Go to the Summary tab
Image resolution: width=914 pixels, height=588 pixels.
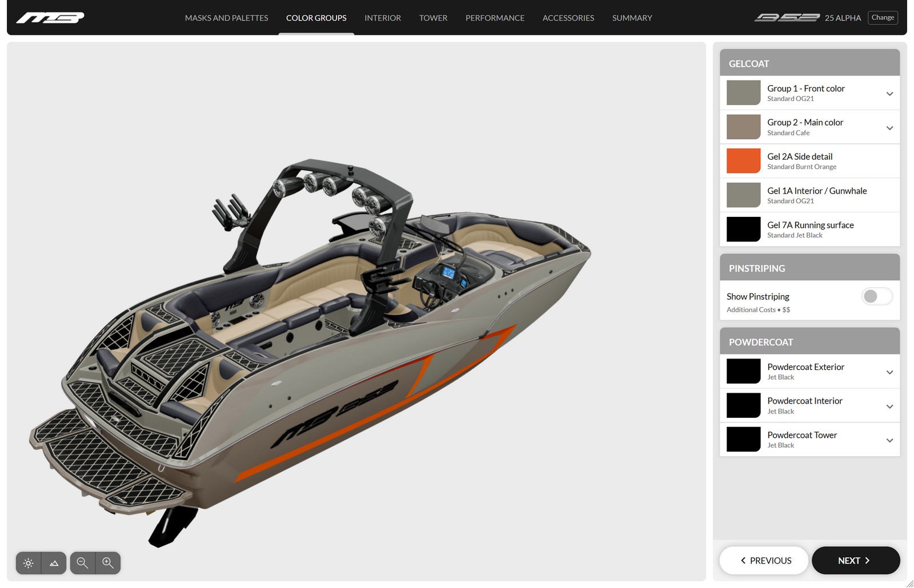pyautogui.click(x=632, y=18)
